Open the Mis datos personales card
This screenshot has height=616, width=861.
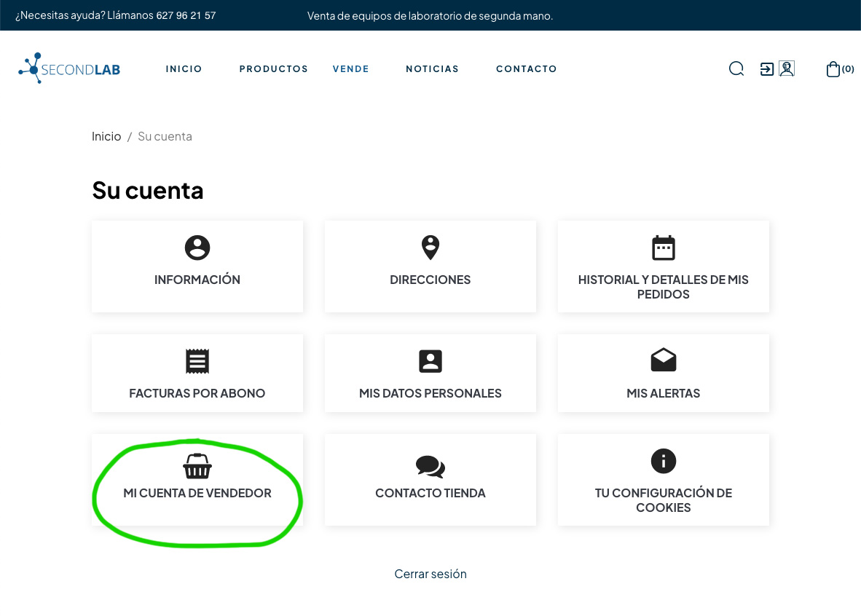click(430, 373)
